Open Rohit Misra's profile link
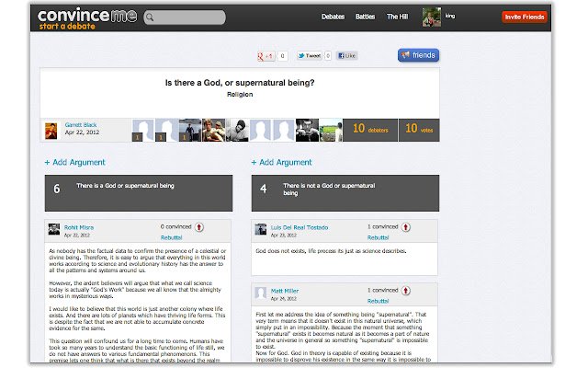This screenshot has height=368, width=588. (79, 227)
